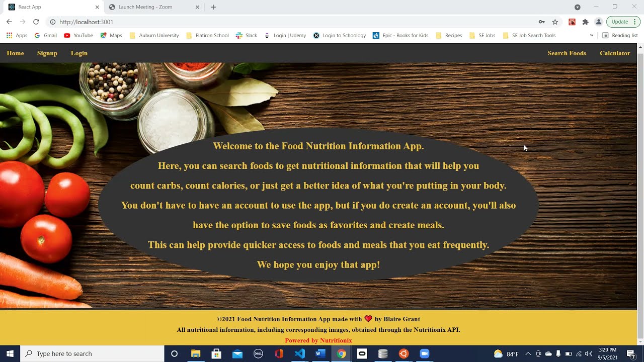
Task: Open Microsoft Store from taskbar
Action: click(216, 353)
